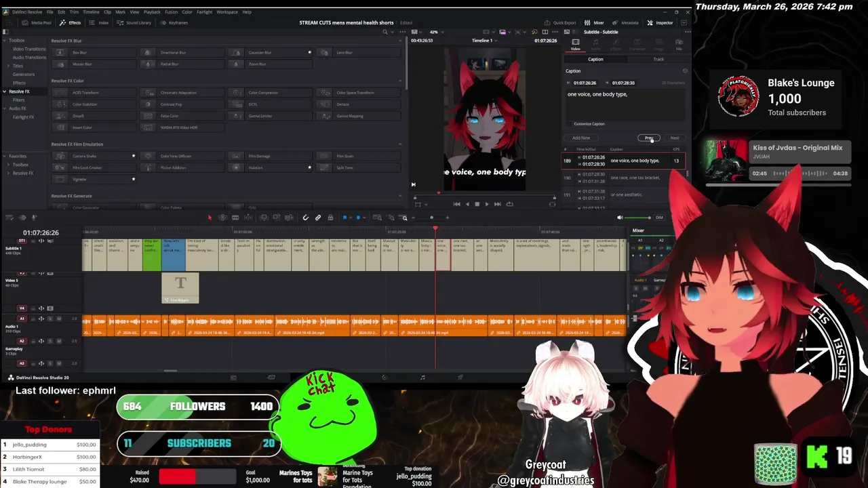
Task: Adjust the timeline volume slider
Action: [x=639, y=218]
